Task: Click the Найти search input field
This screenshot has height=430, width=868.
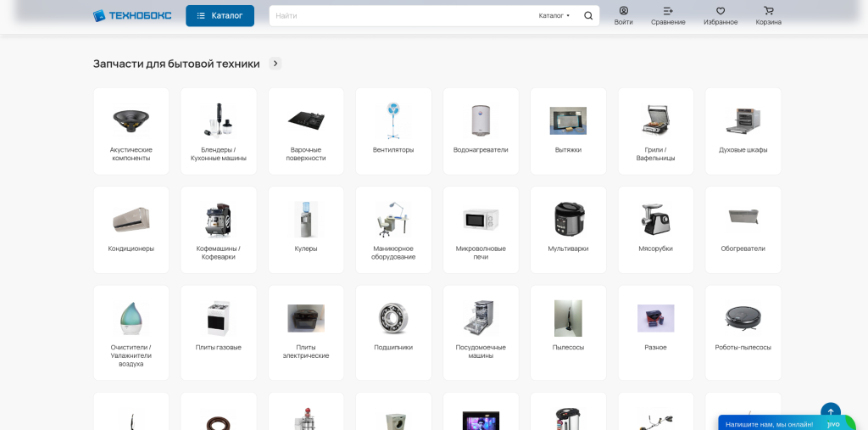Action: pyautogui.click(x=403, y=15)
